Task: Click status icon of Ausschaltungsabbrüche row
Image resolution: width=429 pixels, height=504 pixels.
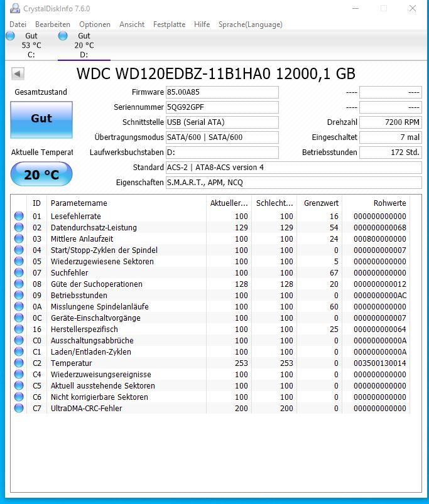Action: pos(19,340)
